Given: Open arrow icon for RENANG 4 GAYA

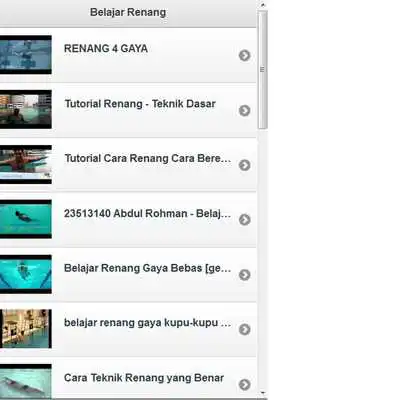Looking at the screenshot, I should (244, 55).
